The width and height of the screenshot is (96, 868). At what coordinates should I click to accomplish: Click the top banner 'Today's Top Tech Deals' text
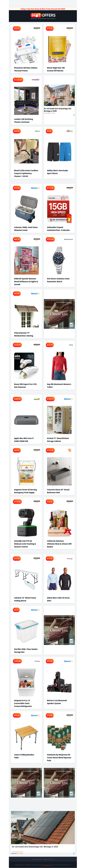point(43,9)
